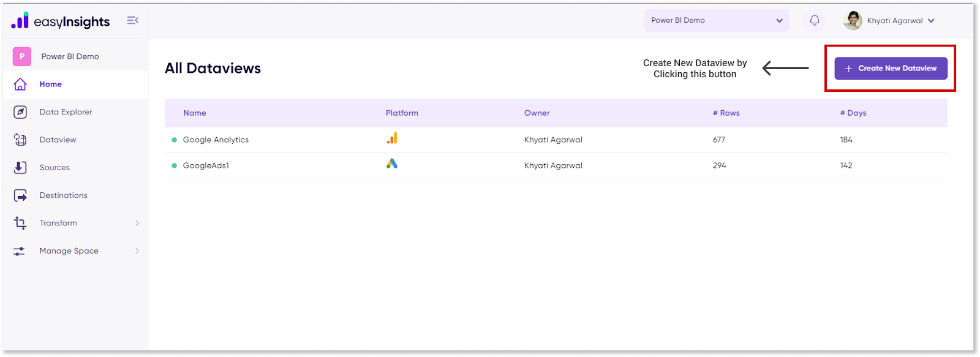
Task: Collapse the sidebar using the menu toggle icon
Action: click(132, 20)
